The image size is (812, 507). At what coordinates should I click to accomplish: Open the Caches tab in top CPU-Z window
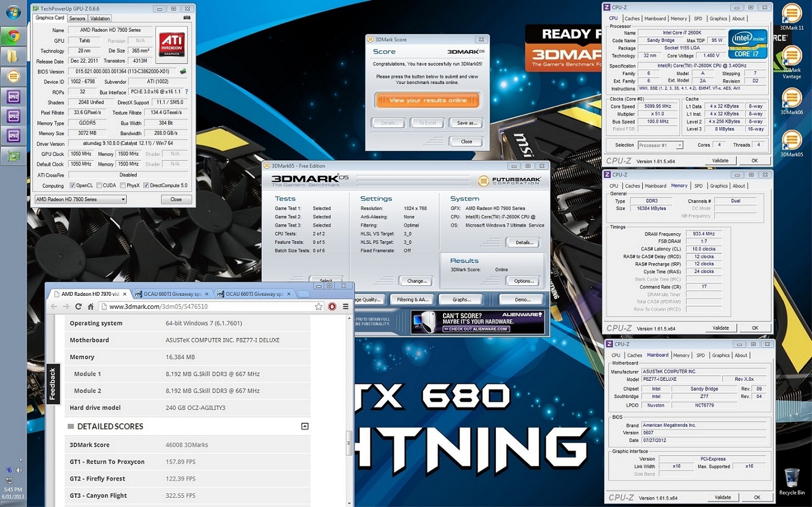(x=632, y=19)
